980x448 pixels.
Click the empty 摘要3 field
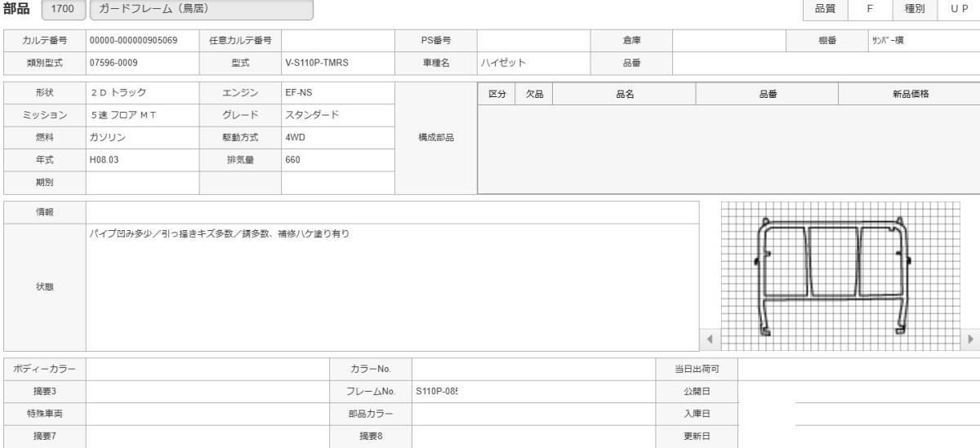tap(207, 391)
